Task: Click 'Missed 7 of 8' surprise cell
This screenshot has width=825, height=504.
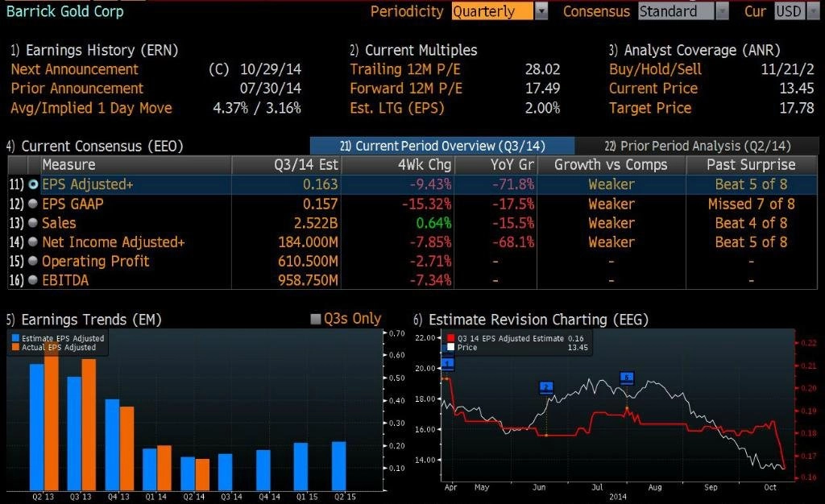Action: [x=751, y=204]
